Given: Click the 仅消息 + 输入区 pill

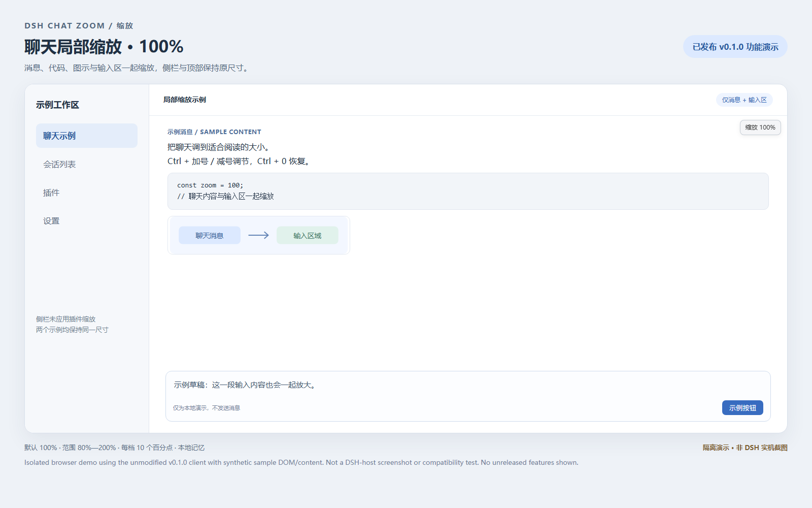Looking at the screenshot, I should pos(745,100).
